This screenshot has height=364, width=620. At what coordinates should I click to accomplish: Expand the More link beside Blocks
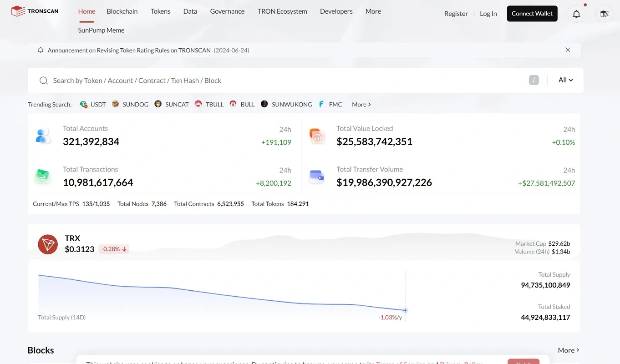click(569, 350)
